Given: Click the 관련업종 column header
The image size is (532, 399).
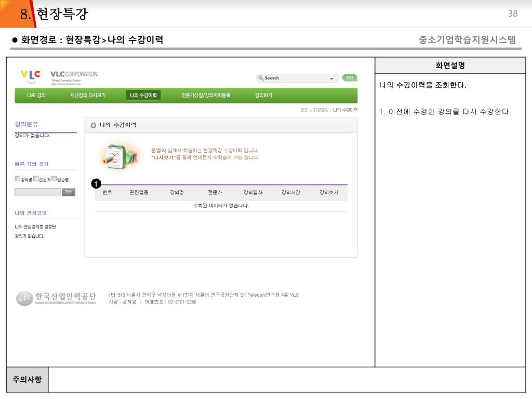Looking at the screenshot, I should [x=139, y=192].
